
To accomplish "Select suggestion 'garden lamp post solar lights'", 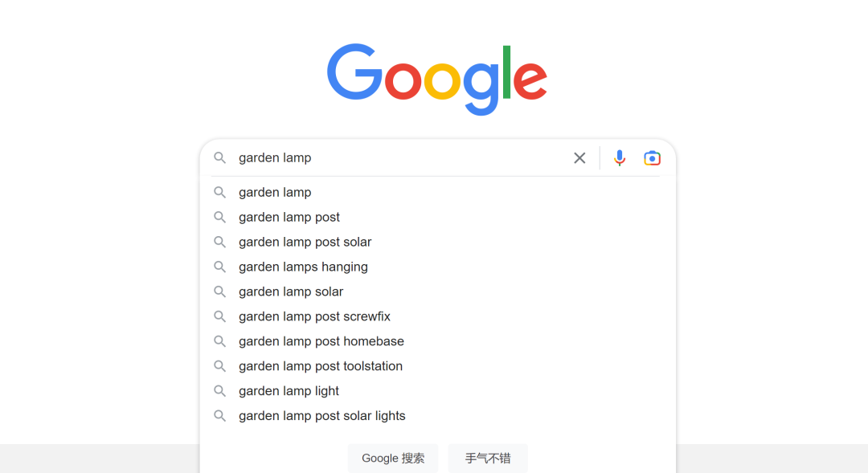I will (x=321, y=415).
